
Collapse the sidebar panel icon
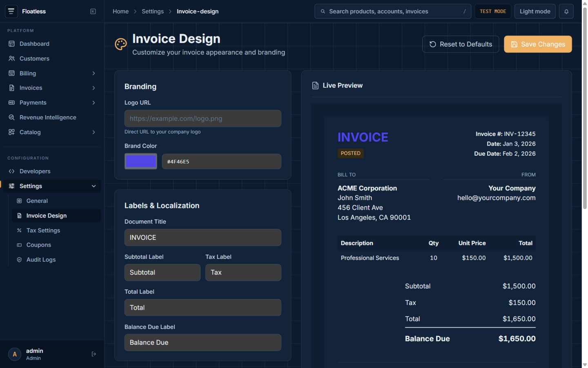coord(93,11)
